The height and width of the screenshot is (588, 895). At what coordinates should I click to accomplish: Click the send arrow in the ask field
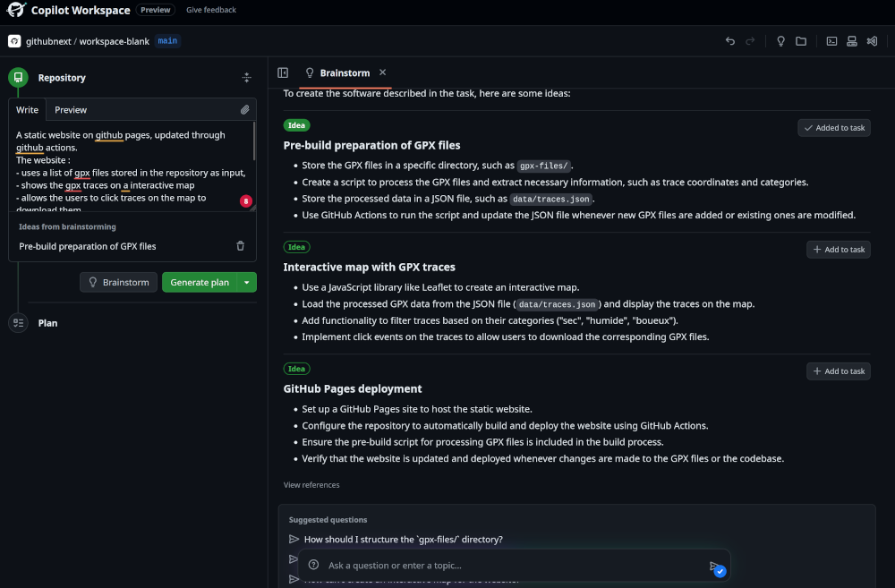pyautogui.click(x=714, y=566)
